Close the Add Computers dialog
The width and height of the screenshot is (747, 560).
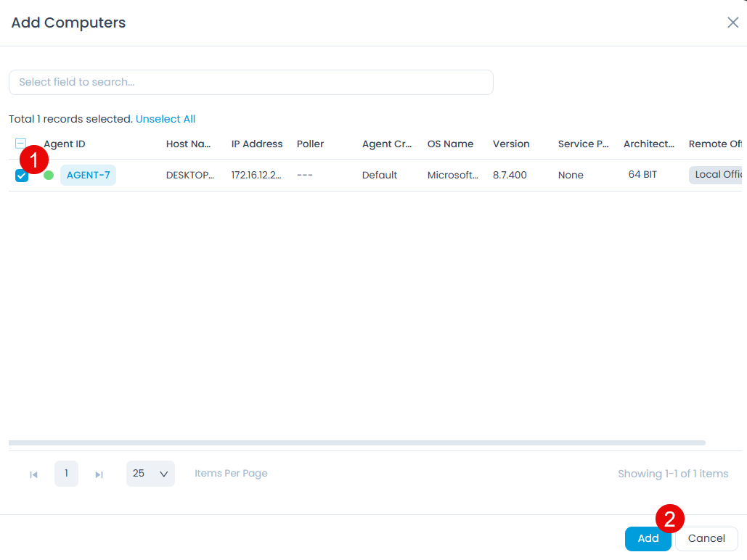point(732,22)
